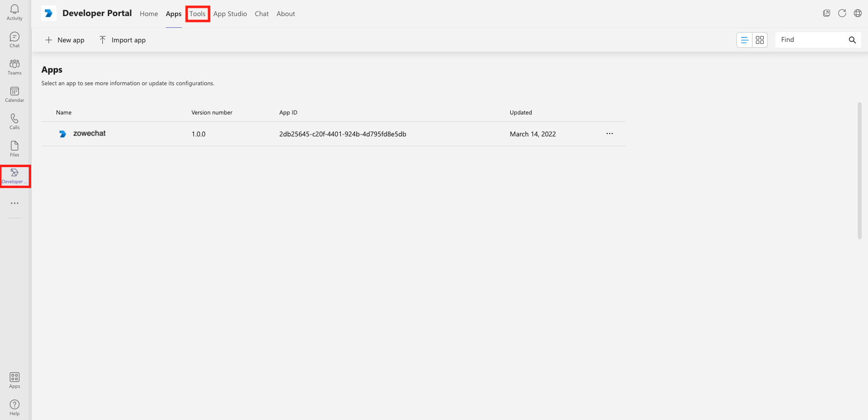Click the Find search field
The height and width of the screenshot is (420, 868).
(811, 40)
